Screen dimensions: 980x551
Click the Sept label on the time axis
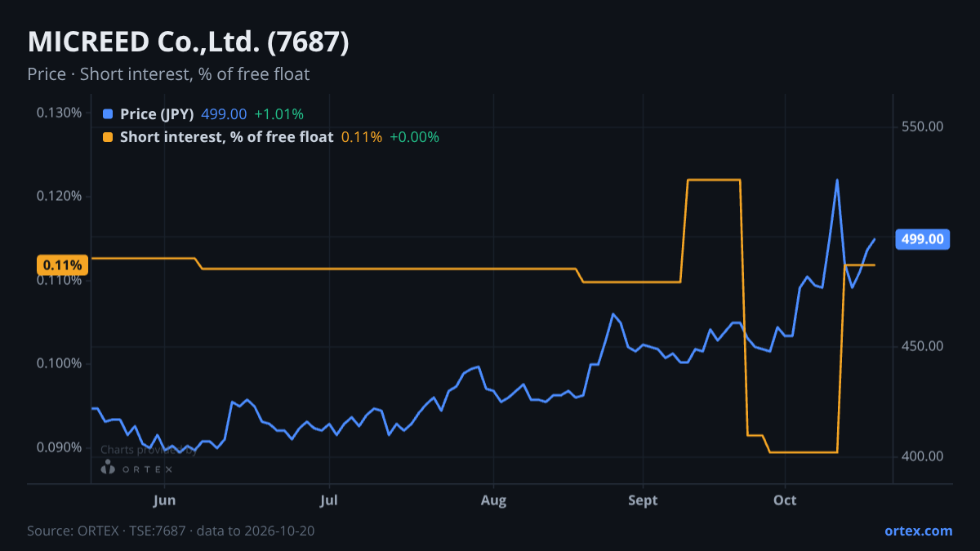(643, 500)
